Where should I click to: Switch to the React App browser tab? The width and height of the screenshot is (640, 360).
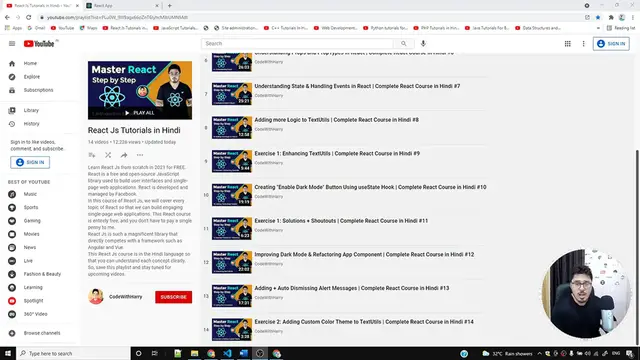pos(122,6)
